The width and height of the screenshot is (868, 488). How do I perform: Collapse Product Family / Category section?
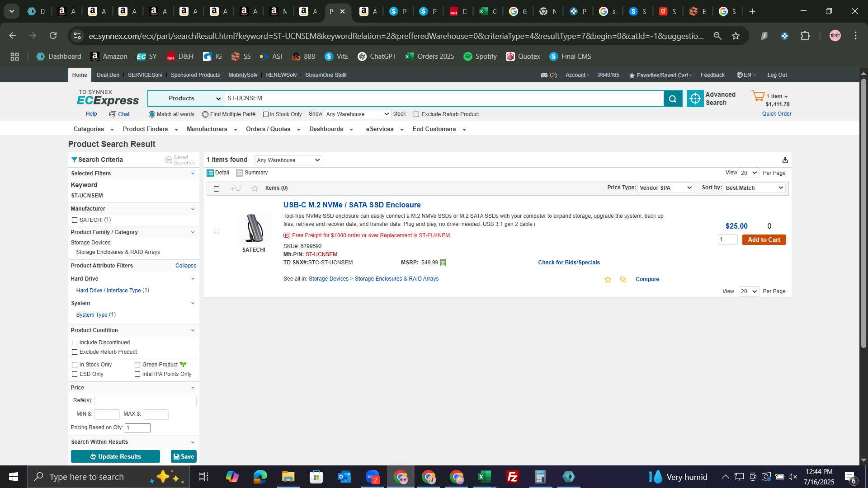pyautogui.click(x=193, y=232)
